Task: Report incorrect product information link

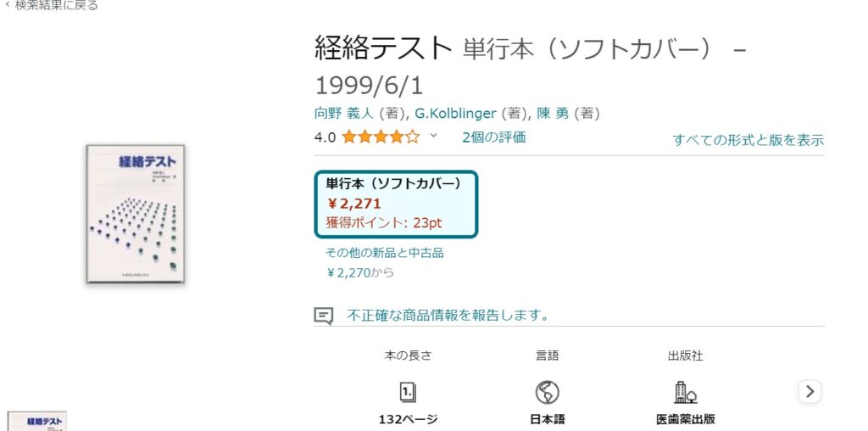Action: (x=448, y=316)
